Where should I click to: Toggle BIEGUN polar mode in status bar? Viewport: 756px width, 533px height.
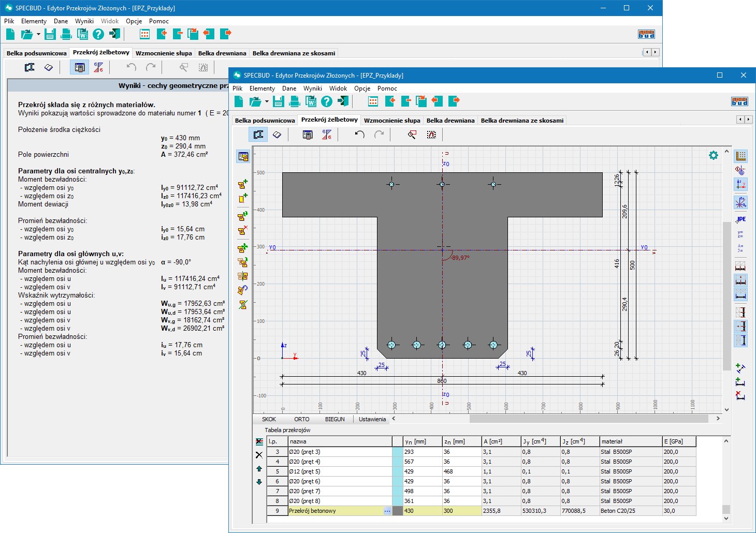(335, 419)
